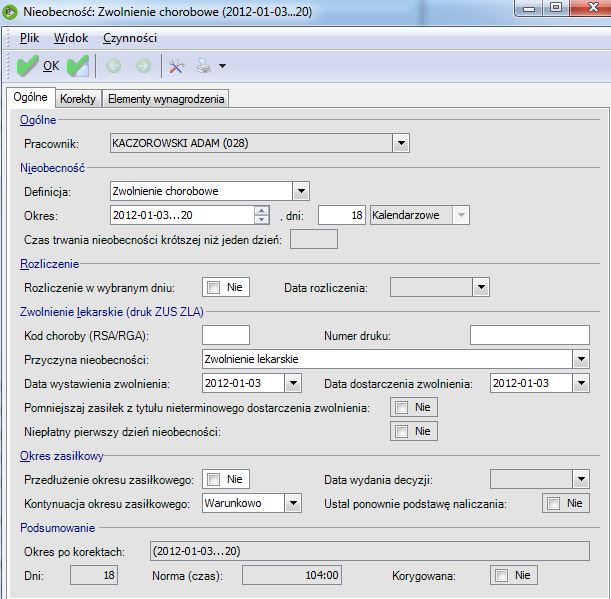The height and width of the screenshot is (599, 611).
Task: Toggle Niepłatny pierwszy dzień checkbox
Action: tap(401, 431)
